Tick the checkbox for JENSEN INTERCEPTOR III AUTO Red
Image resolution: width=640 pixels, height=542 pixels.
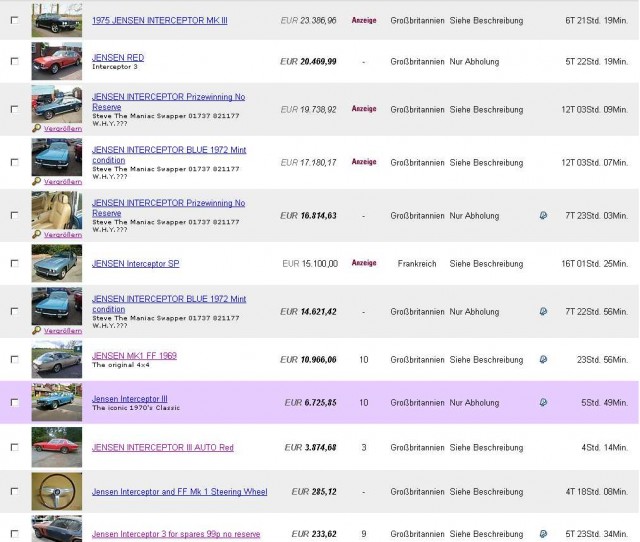15,447
